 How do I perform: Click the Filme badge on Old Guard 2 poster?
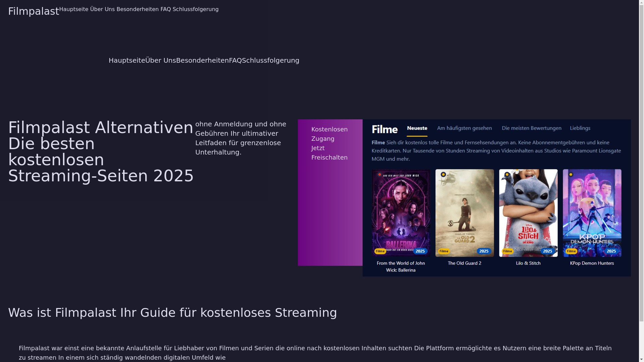pos(444,251)
